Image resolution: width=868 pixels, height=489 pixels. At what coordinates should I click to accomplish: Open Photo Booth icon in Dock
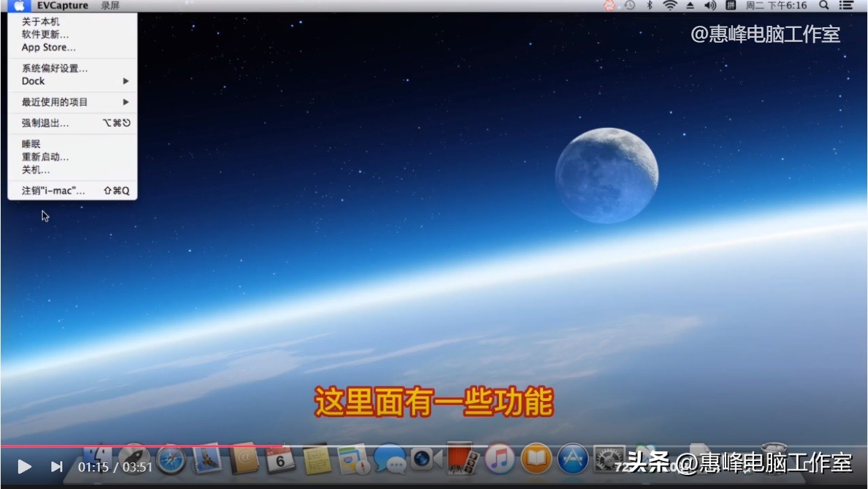click(463, 459)
